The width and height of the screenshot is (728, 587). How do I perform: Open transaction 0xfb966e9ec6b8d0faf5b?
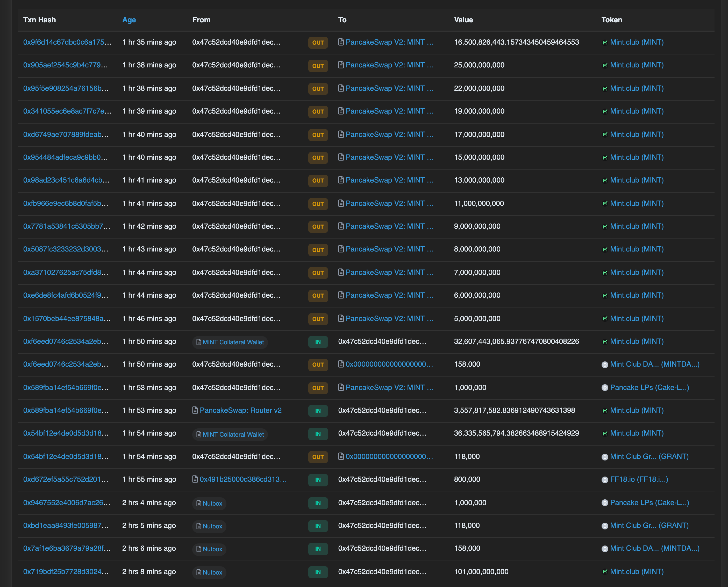pyautogui.click(x=66, y=203)
